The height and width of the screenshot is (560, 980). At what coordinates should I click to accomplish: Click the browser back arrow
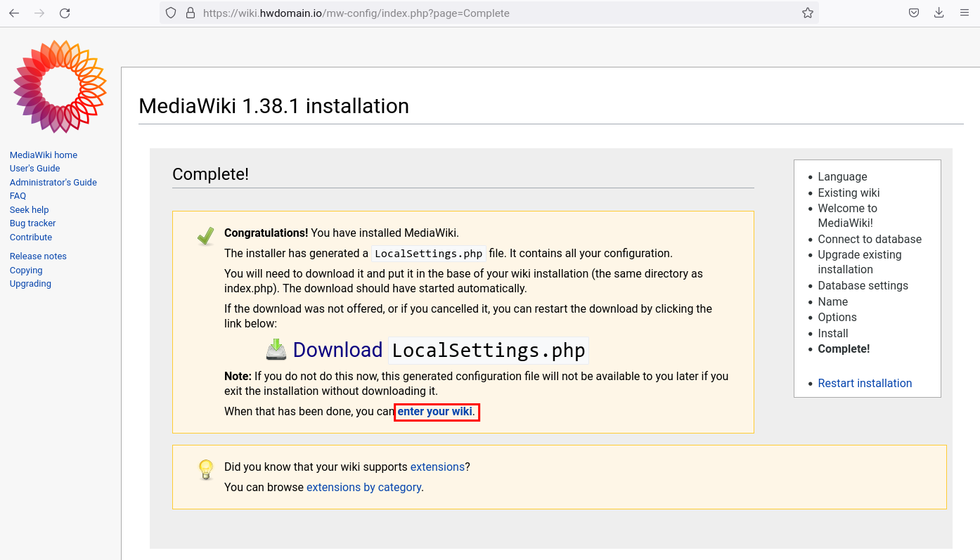pyautogui.click(x=14, y=13)
